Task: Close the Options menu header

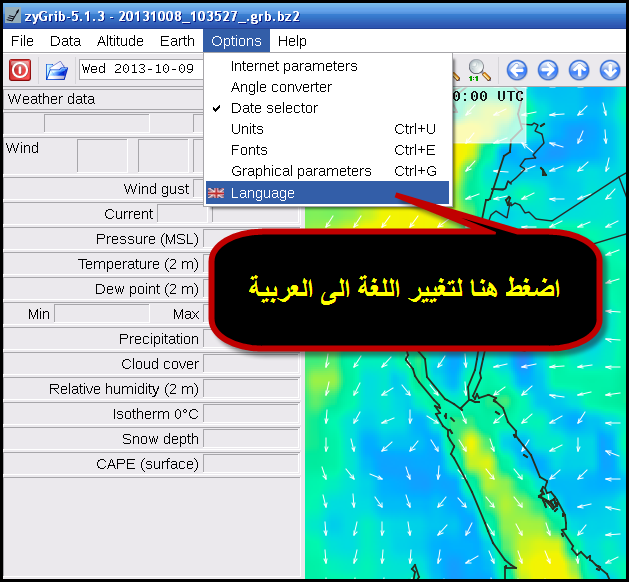Action: click(236, 41)
